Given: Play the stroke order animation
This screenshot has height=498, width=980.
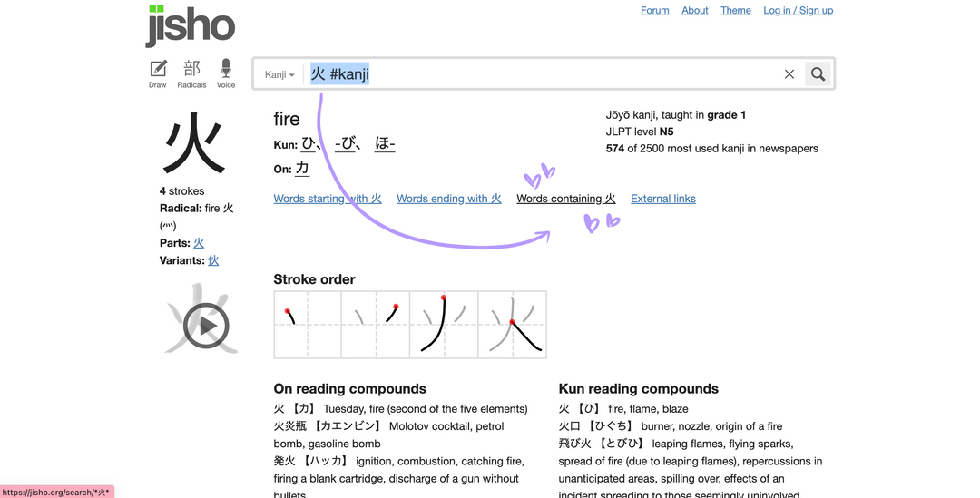Looking at the screenshot, I should (206, 326).
